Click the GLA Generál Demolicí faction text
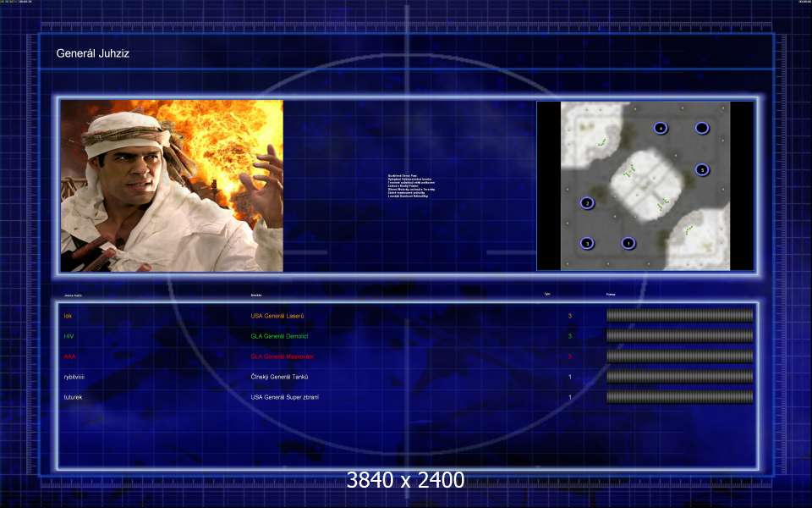This screenshot has height=508, width=812. click(x=279, y=336)
